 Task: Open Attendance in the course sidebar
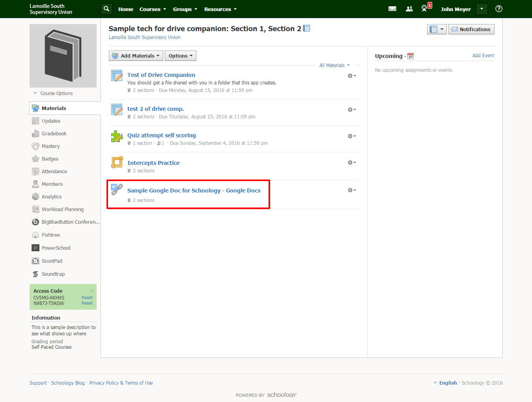[x=54, y=172]
